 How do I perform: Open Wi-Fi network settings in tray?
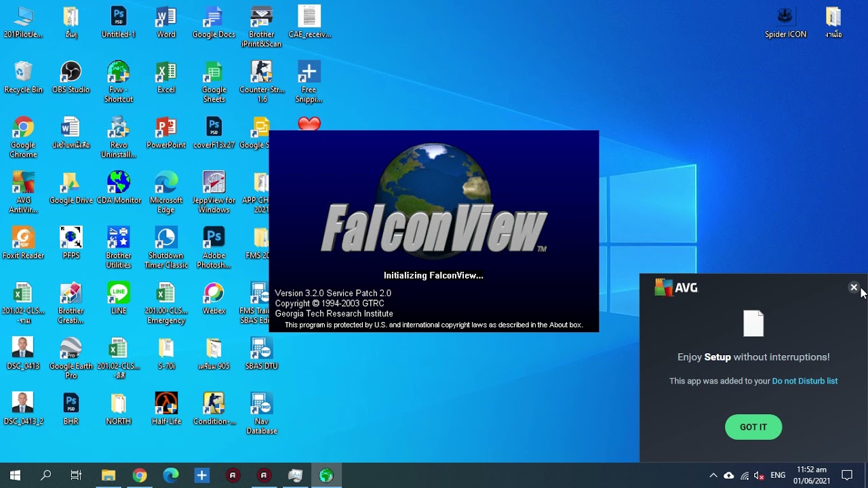745,475
